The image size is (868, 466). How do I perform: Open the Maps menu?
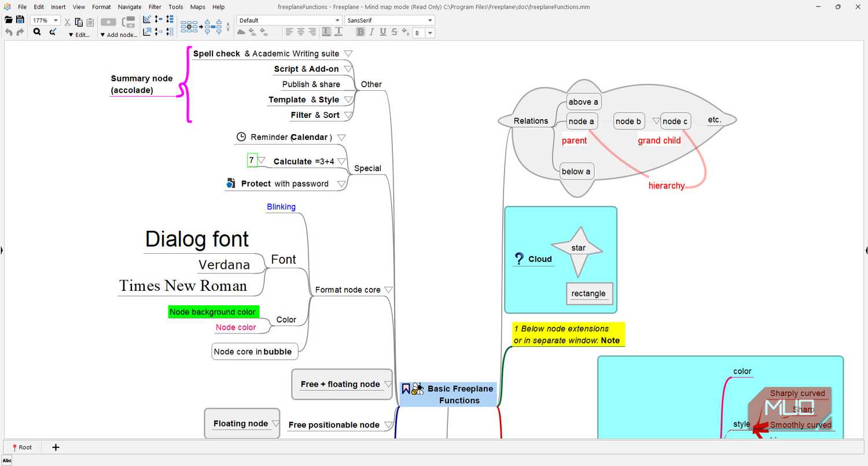198,7
